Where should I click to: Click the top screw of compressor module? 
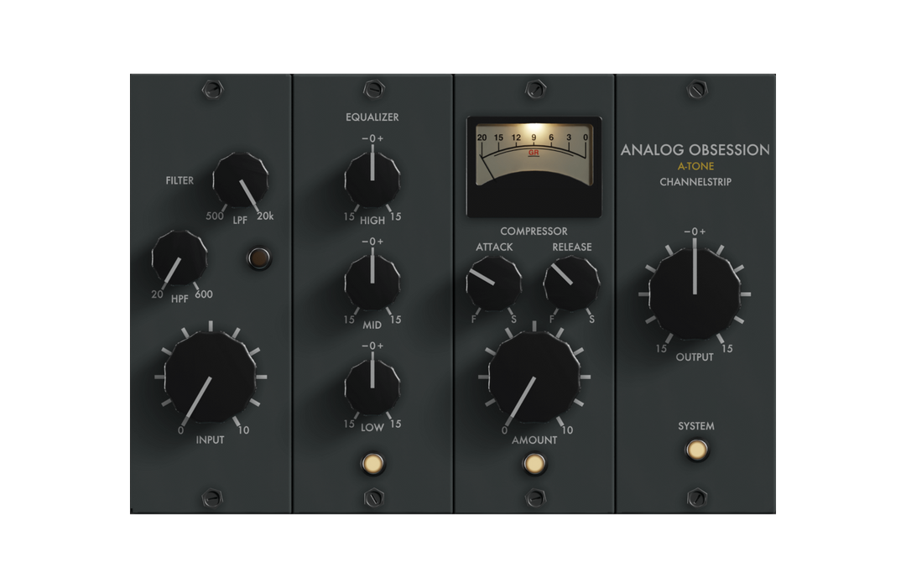pyautogui.click(x=535, y=90)
